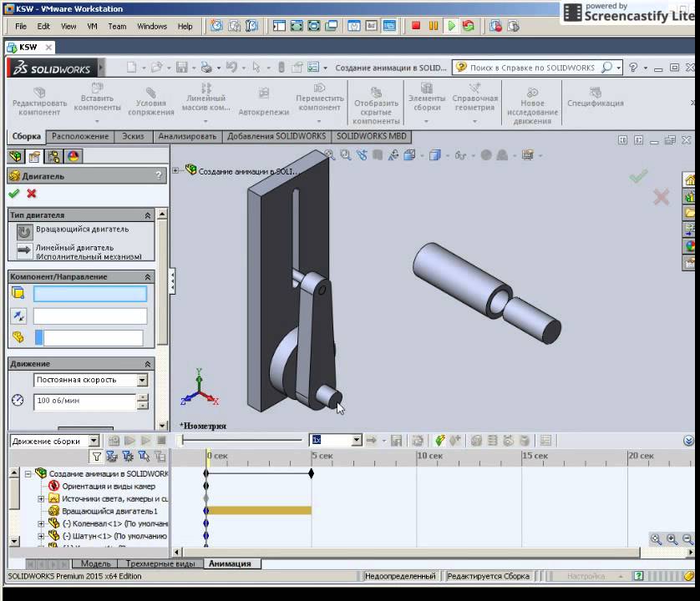Image resolution: width=700 pixels, height=601 pixels.
Task: Open the Расположение ribbon tab
Action: pyautogui.click(x=80, y=137)
